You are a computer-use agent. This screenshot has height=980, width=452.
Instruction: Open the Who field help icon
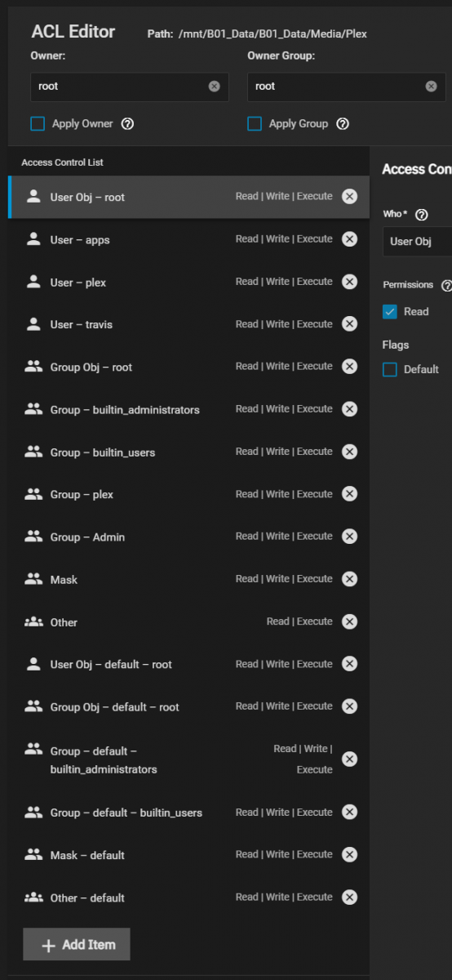(x=421, y=215)
